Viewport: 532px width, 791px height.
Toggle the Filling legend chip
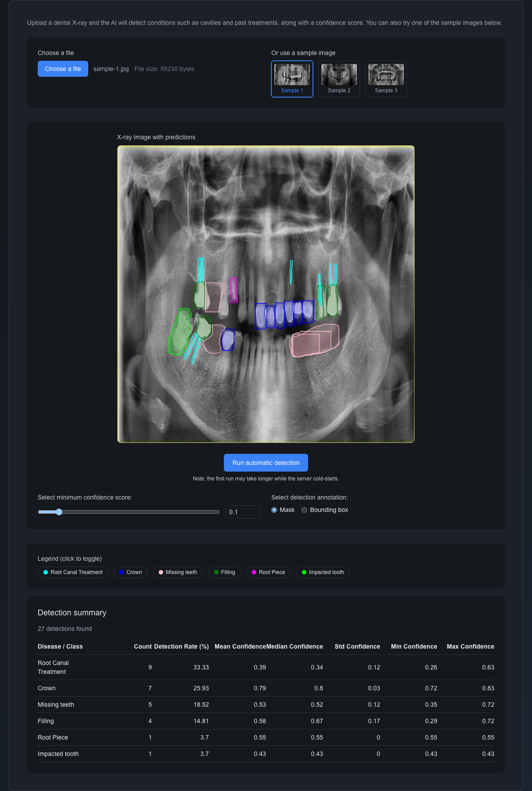coord(224,572)
